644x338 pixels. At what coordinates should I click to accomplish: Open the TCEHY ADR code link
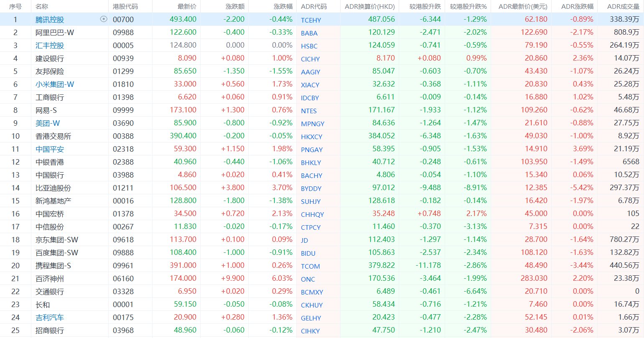click(x=311, y=20)
